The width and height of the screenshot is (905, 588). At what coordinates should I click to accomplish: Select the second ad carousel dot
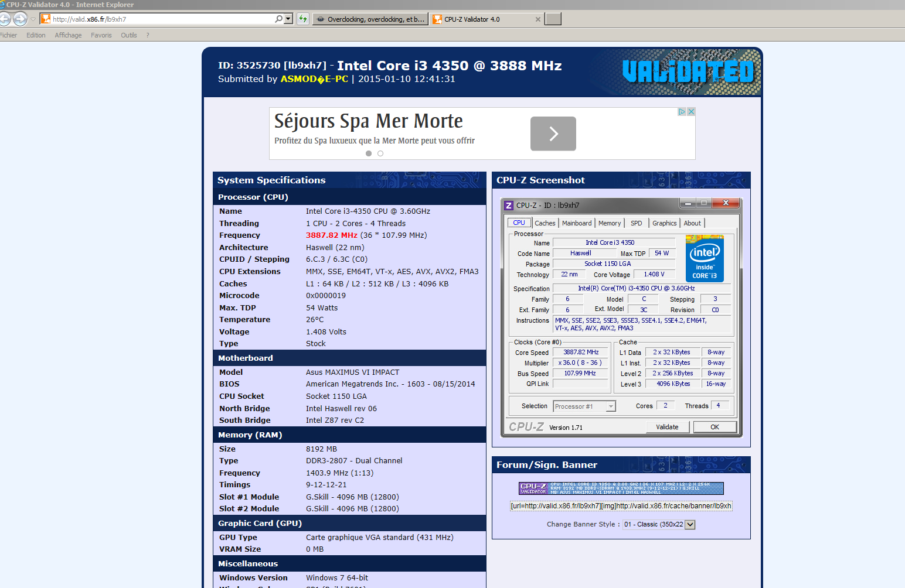pyautogui.click(x=380, y=153)
